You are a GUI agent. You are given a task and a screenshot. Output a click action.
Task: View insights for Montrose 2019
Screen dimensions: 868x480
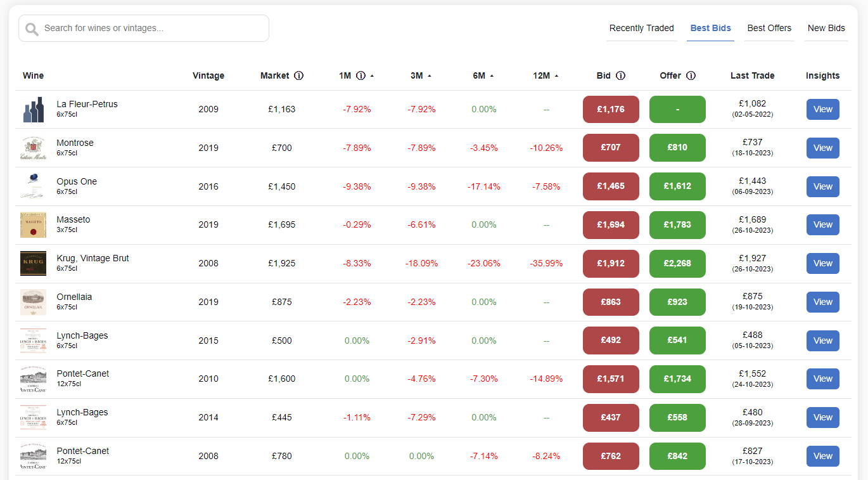823,148
